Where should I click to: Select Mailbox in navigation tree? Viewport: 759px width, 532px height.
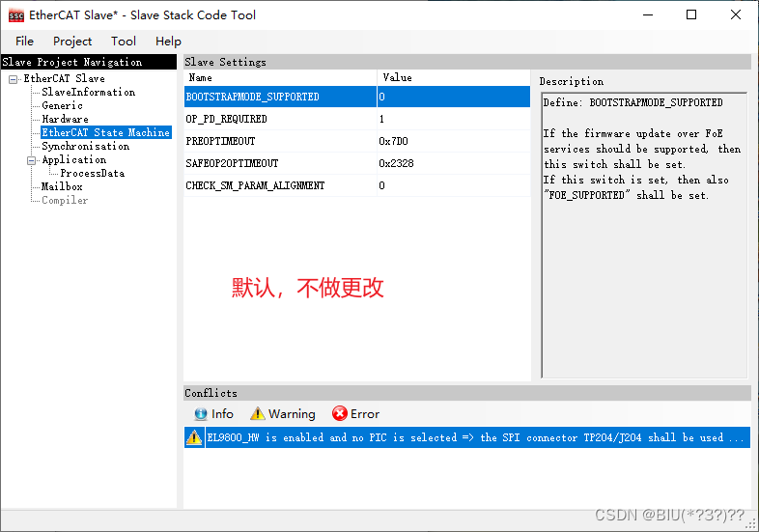62,187
